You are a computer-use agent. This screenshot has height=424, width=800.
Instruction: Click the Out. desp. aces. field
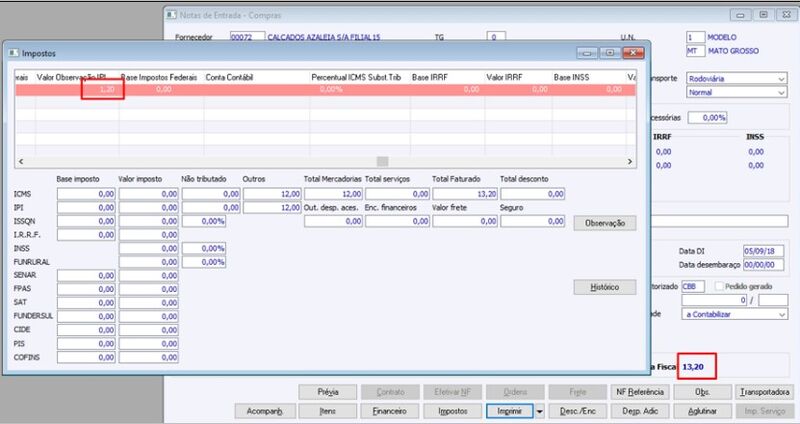(x=334, y=221)
